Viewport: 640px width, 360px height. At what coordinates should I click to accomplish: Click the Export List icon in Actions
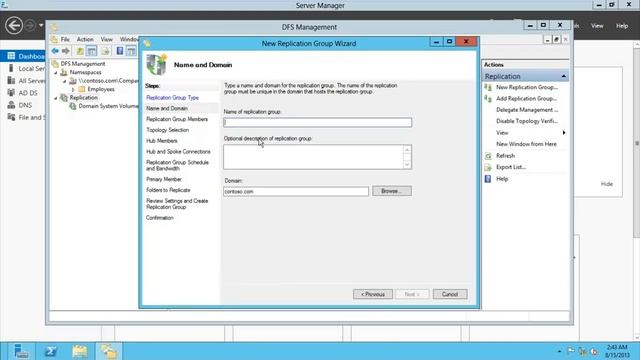pos(488,167)
